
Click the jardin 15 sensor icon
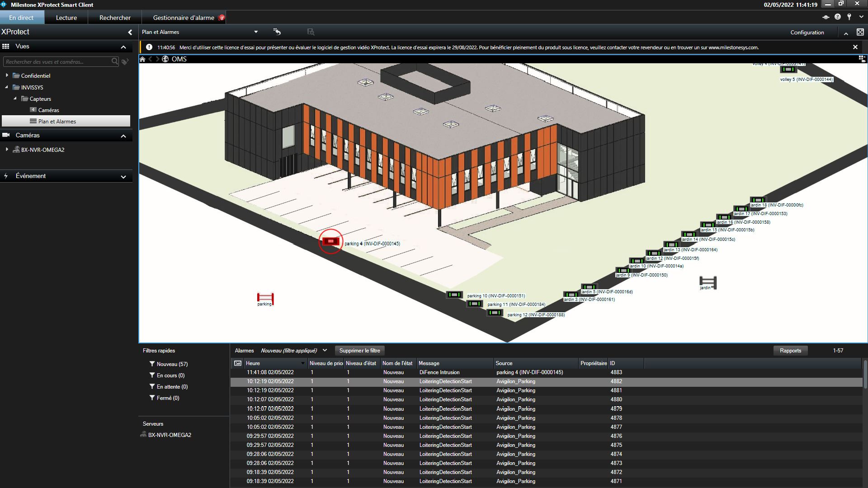click(x=708, y=225)
